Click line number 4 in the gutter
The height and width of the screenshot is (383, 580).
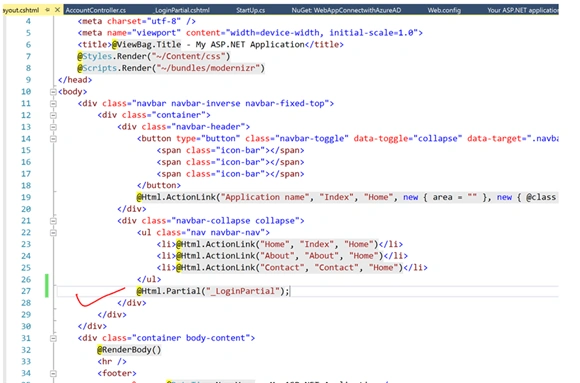tap(28, 21)
